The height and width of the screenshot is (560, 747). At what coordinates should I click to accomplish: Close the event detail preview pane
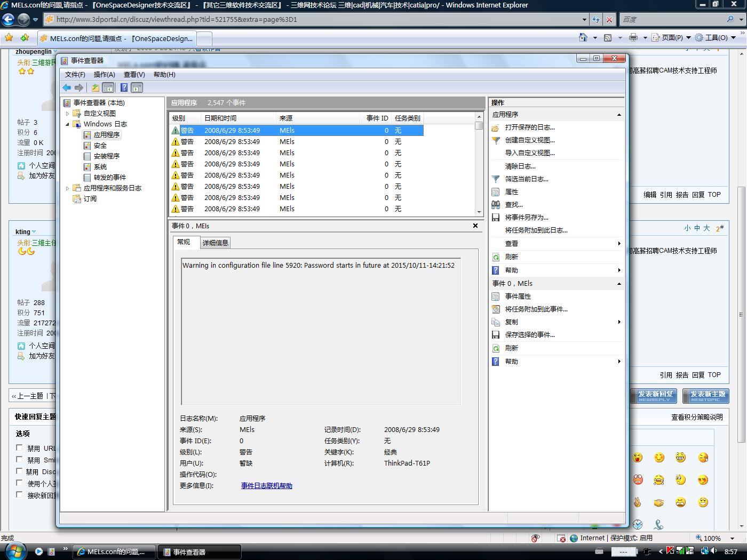click(475, 226)
